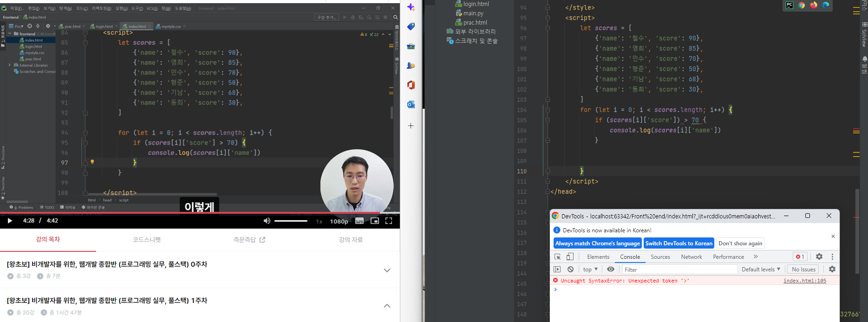Click Switch DevTools to Korean button
This screenshot has width=868, height=322.
679,243
